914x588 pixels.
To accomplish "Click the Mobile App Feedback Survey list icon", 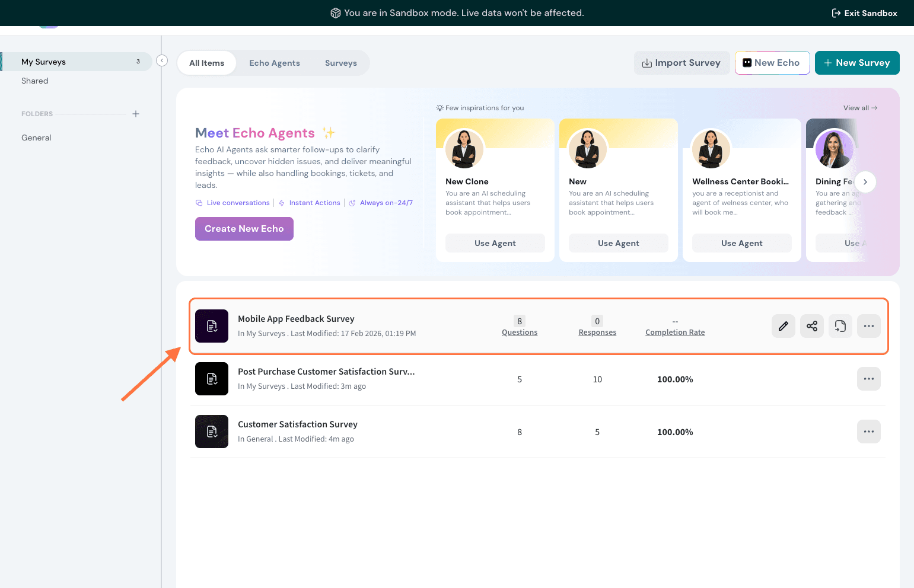I will point(212,326).
